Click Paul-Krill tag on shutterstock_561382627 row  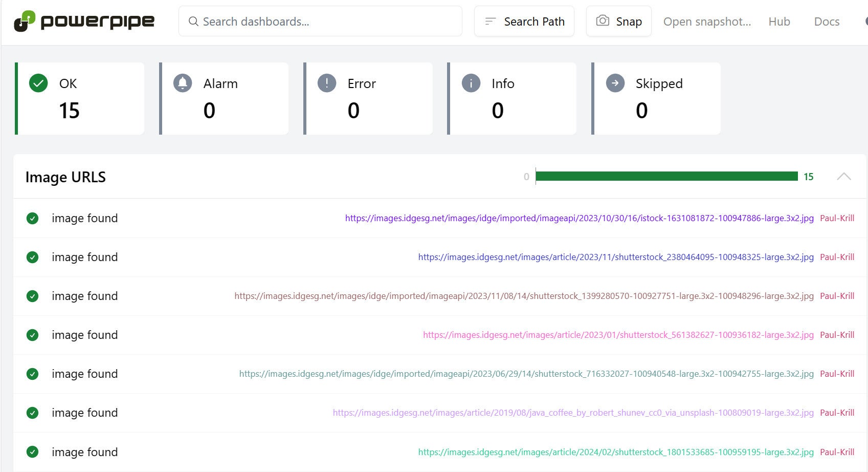[837, 335]
